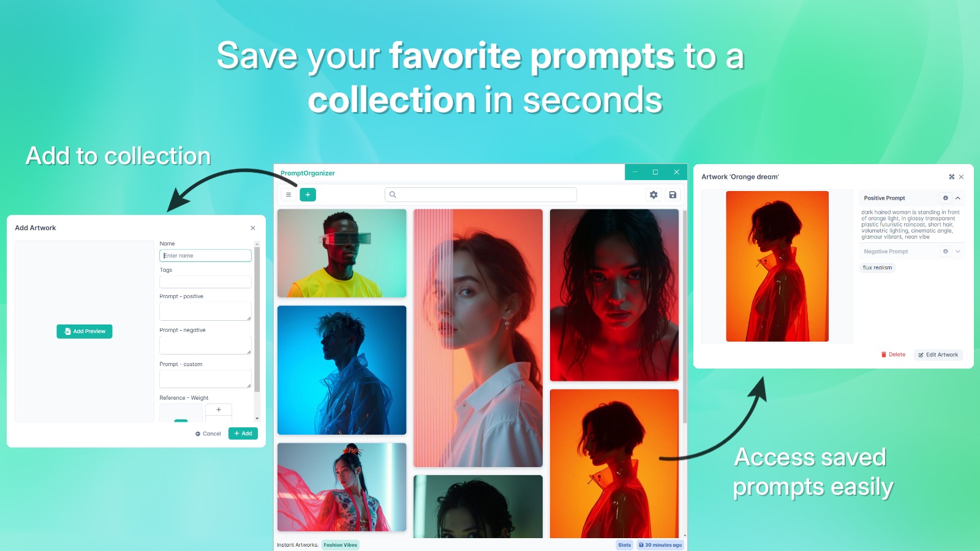Select the Fashion Vibes collection tag
980x551 pixels.
(341, 545)
